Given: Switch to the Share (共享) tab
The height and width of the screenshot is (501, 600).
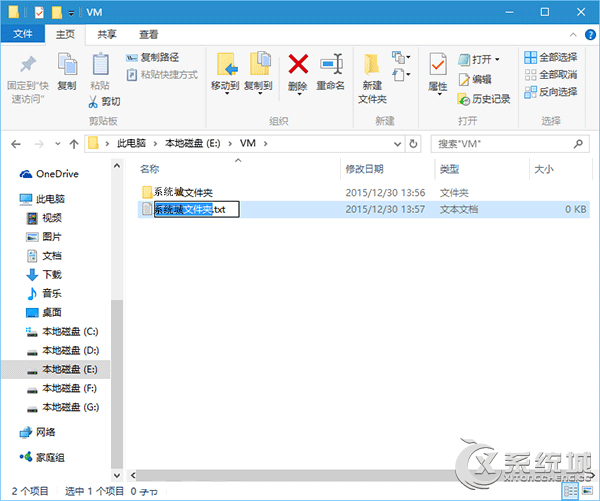Looking at the screenshot, I should [x=107, y=34].
